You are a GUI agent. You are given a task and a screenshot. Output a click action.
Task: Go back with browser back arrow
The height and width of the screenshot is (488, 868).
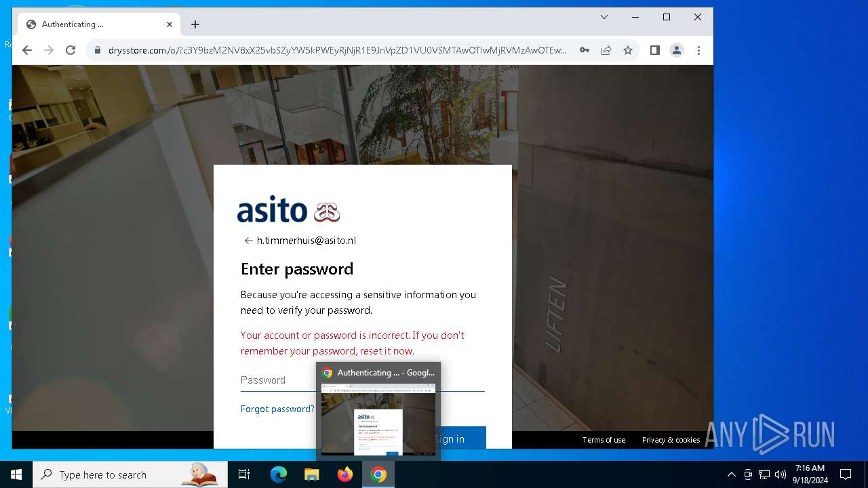[x=27, y=50]
